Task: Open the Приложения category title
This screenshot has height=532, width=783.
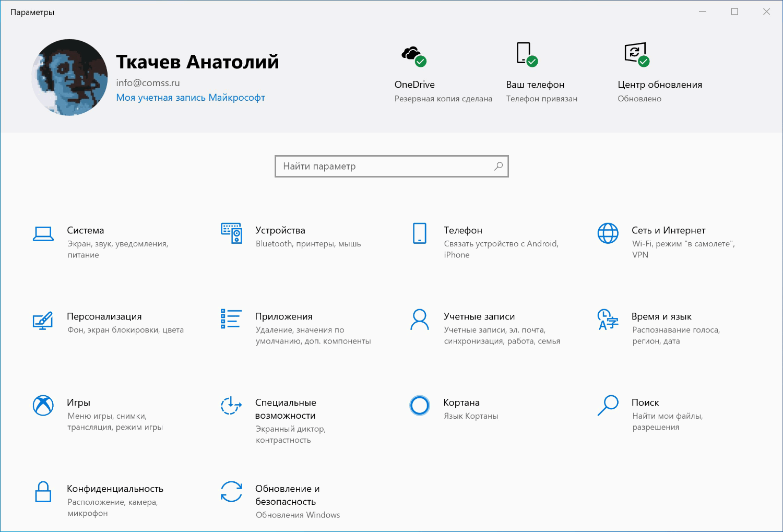Action: 284,316
